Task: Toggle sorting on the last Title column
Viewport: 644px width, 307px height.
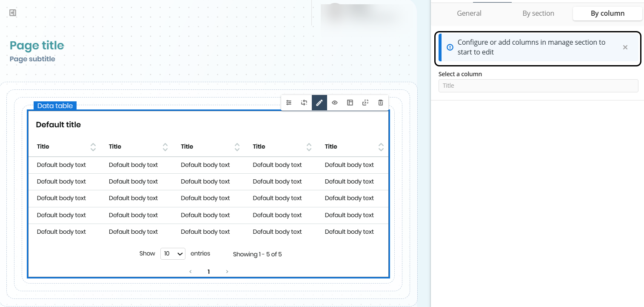Action: (381, 147)
